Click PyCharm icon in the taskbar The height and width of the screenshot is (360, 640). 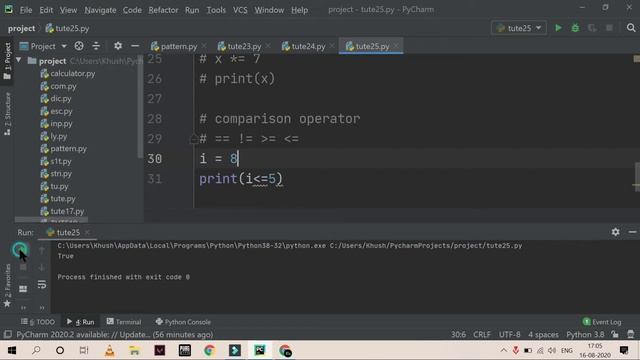point(260,350)
